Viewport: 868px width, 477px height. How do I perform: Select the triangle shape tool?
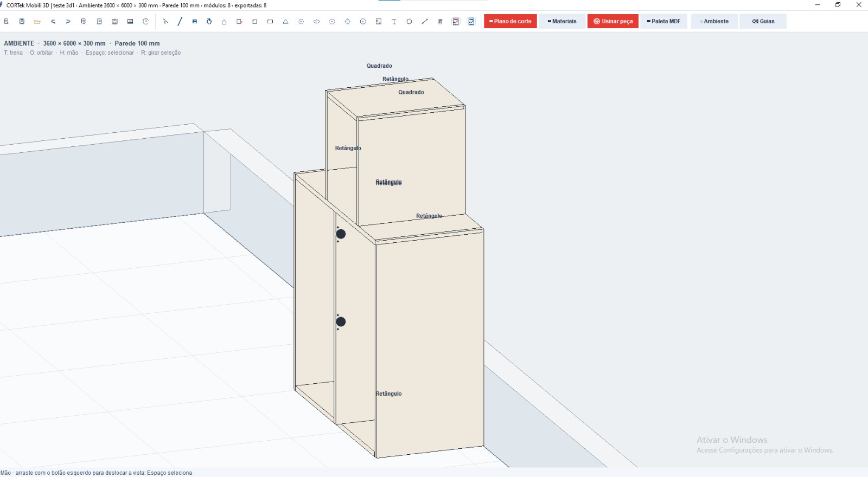click(285, 22)
